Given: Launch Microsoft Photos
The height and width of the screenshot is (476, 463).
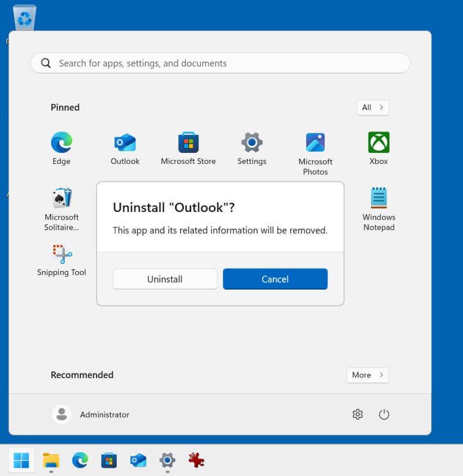Looking at the screenshot, I should point(315,142).
